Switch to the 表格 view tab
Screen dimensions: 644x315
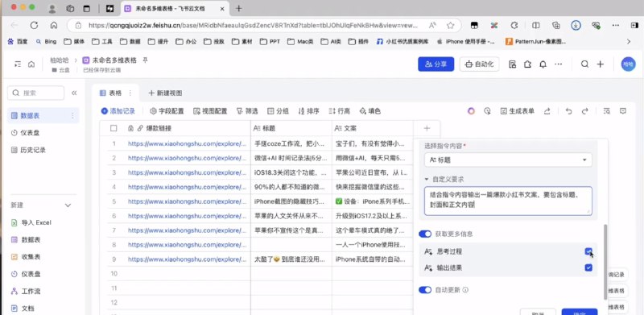coord(115,93)
